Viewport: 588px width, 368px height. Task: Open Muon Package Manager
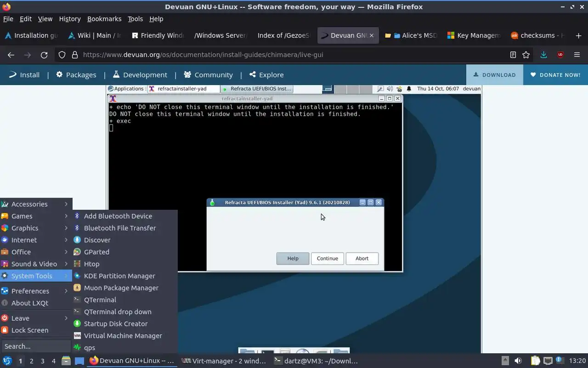(x=124, y=287)
